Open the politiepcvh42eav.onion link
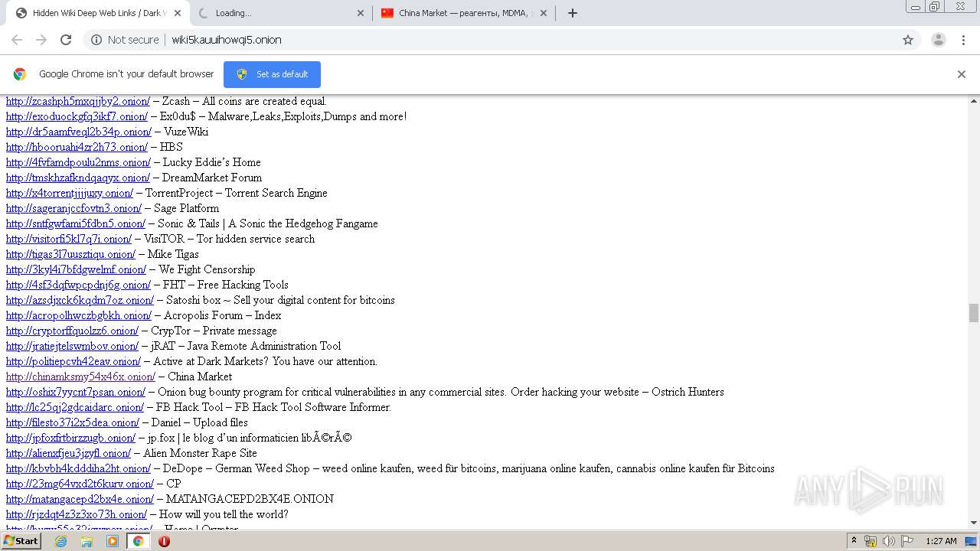The width and height of the screenshot is (980, 551). pos(73,361)
